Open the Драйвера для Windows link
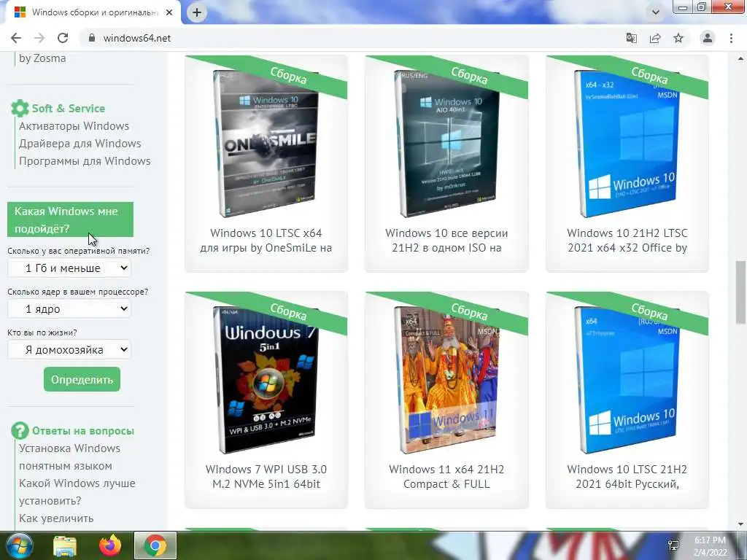The image size is (747, 560). click(x=80, y=144)
